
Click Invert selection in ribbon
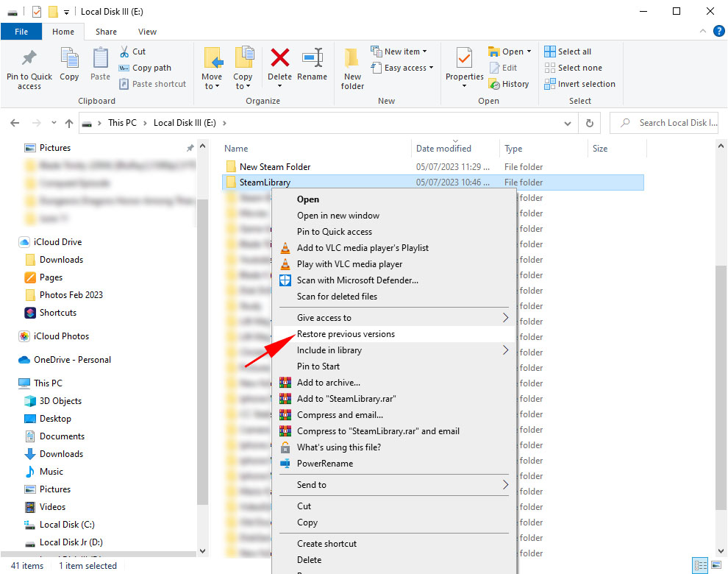(x=580, y=84)
